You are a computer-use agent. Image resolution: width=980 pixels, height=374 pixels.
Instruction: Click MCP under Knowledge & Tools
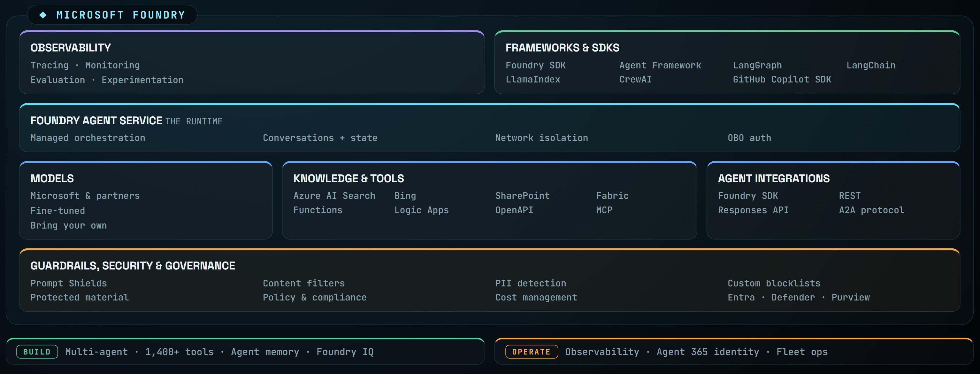click(x=604, y=210)
